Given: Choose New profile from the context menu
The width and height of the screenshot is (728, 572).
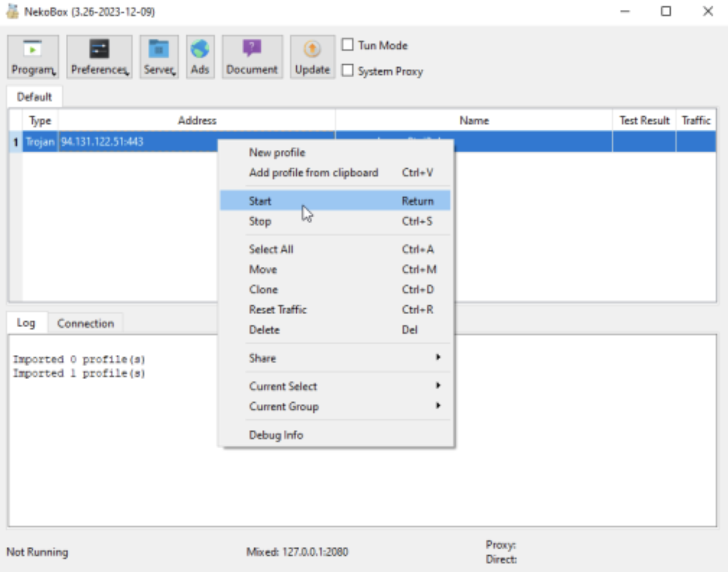Looking at the screenshot, I should tap(335, 152).
